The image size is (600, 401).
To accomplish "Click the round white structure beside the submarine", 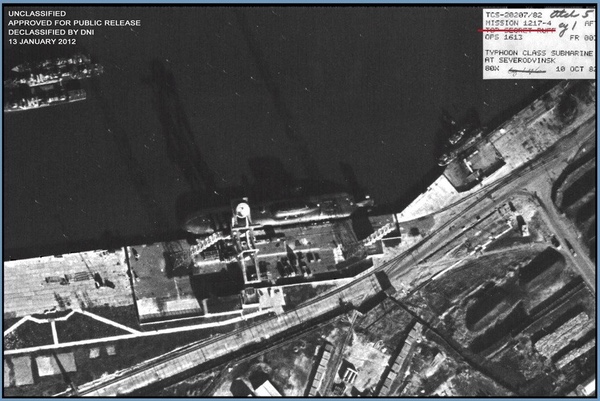I will point(241,212).
